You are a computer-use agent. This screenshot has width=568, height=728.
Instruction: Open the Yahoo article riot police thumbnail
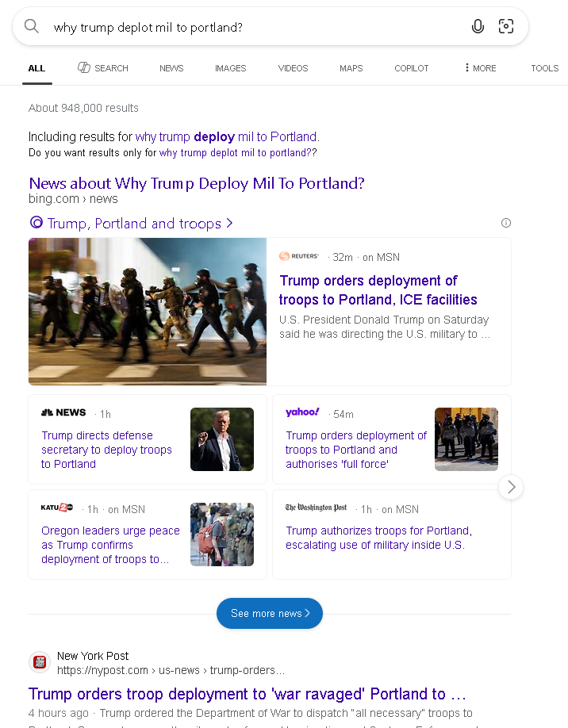tap(466, 439)
